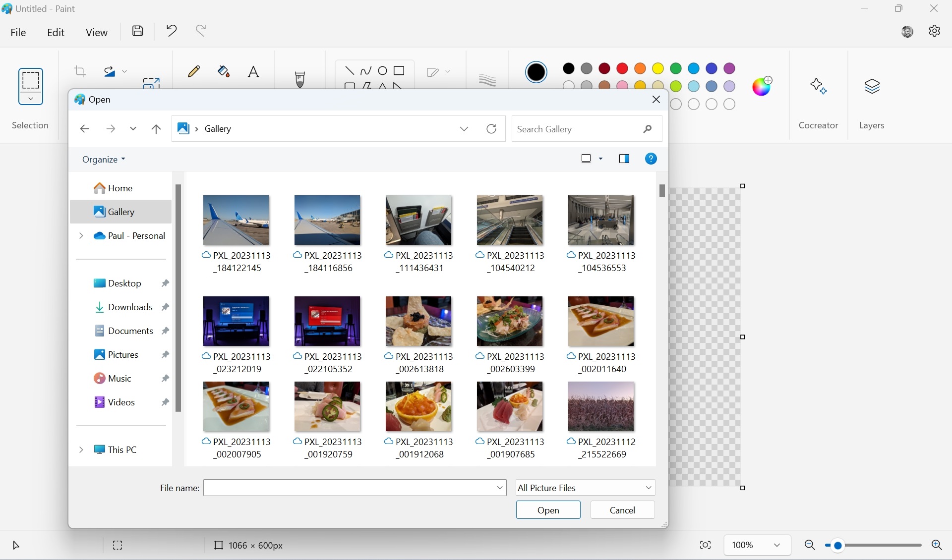Image resolution: width=952 pixels, height=560 pixels.
Task: Select the Text tool
Action: coord(253,72)
